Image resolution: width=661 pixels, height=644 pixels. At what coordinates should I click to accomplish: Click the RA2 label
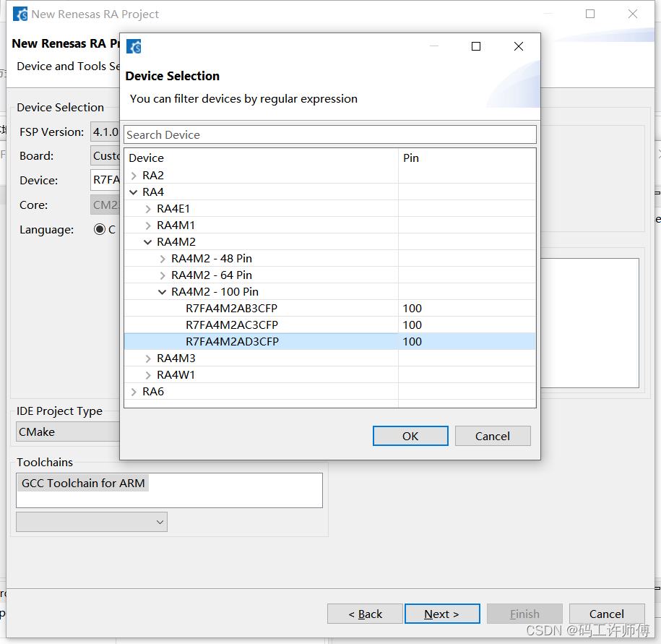click(153, 175)
